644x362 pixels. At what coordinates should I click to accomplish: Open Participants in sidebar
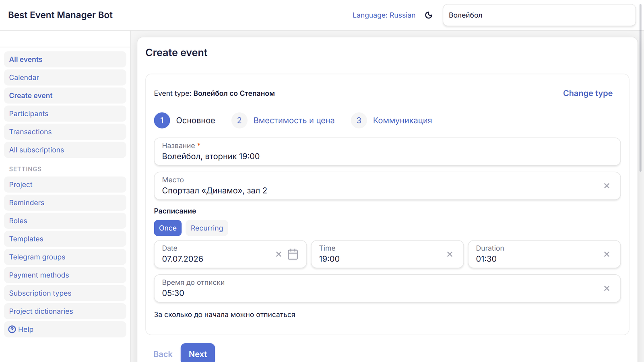[65, 114]
